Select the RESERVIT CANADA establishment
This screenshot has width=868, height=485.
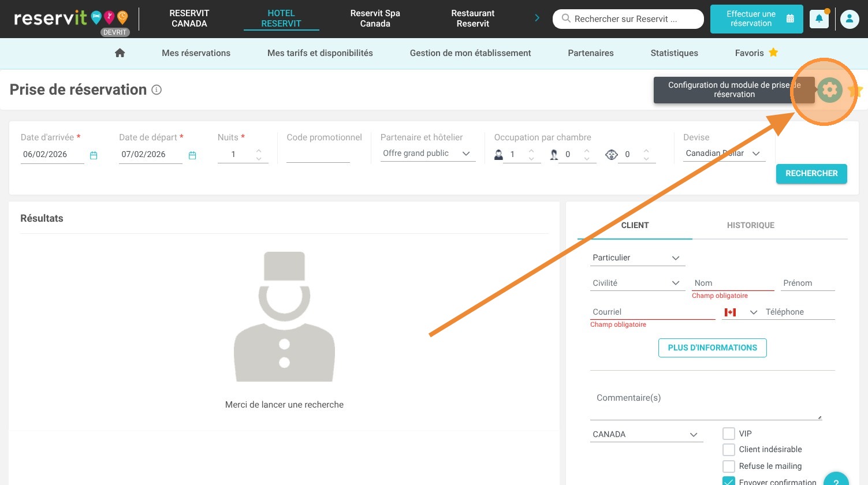pos(189,18)
